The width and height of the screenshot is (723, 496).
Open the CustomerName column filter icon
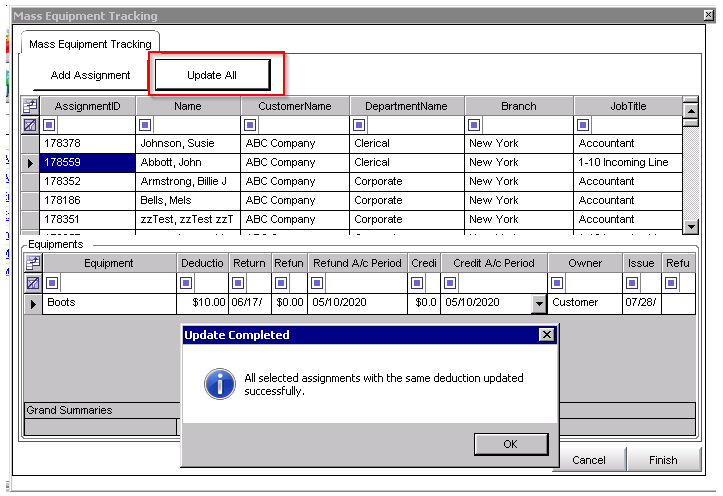250,125
